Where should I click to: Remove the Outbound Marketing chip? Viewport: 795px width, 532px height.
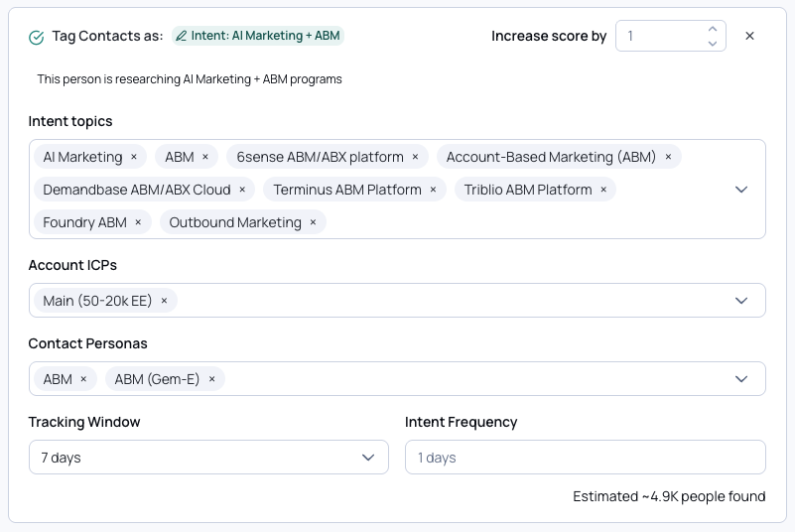[313, 222]
